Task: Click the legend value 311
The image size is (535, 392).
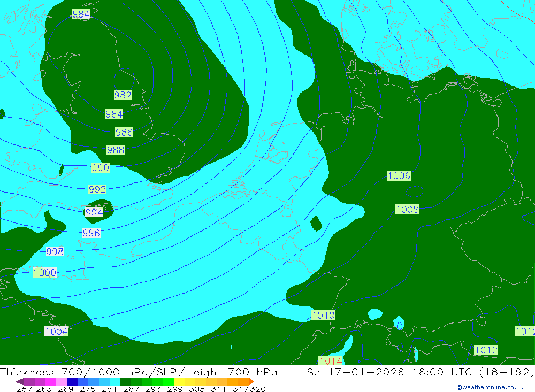Action: (218, 389)
